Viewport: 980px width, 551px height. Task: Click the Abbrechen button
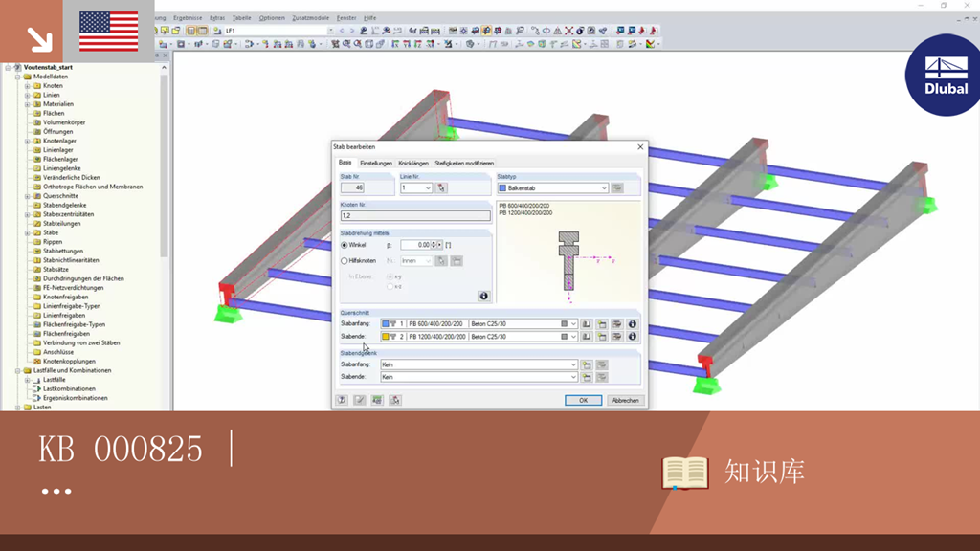click(626, 401)
